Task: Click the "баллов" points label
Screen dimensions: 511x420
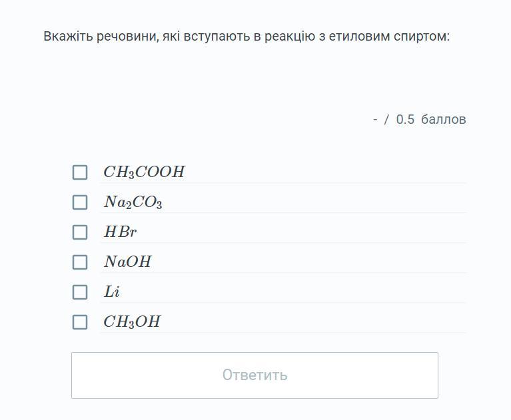Action: point(444,120)
